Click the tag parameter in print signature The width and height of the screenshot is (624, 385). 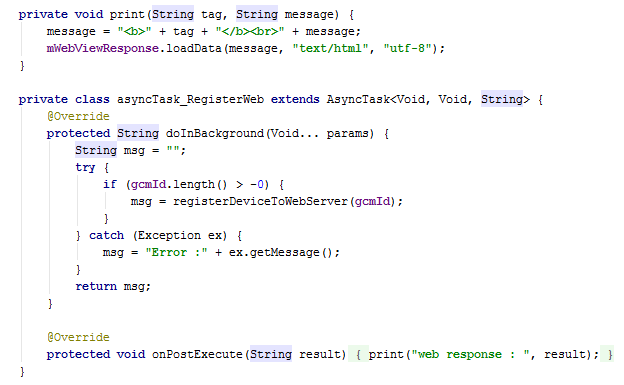211,15
